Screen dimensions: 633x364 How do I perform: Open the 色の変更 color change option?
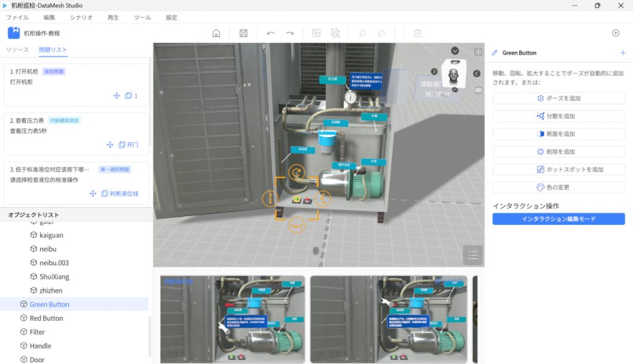click(558, 187)
